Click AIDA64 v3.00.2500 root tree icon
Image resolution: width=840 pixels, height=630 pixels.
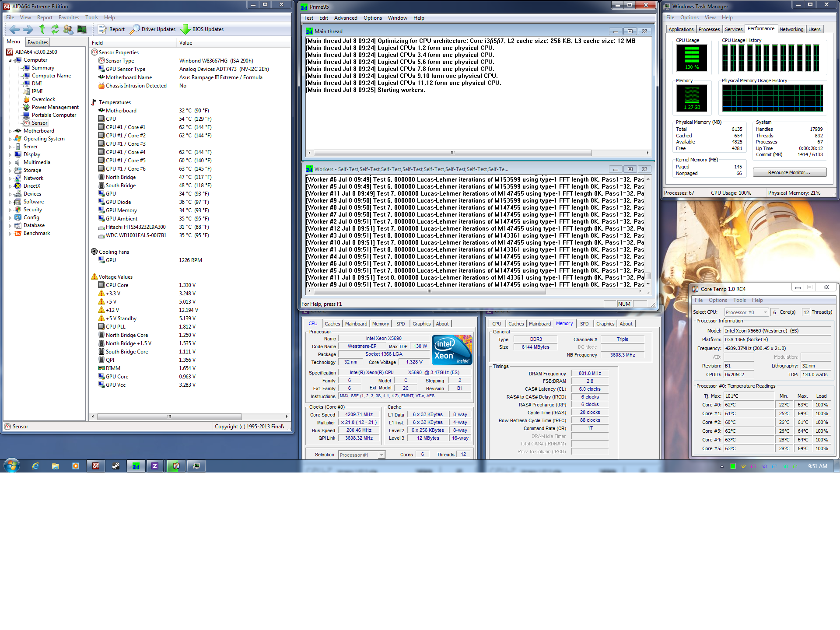click(x=10, y=52)
